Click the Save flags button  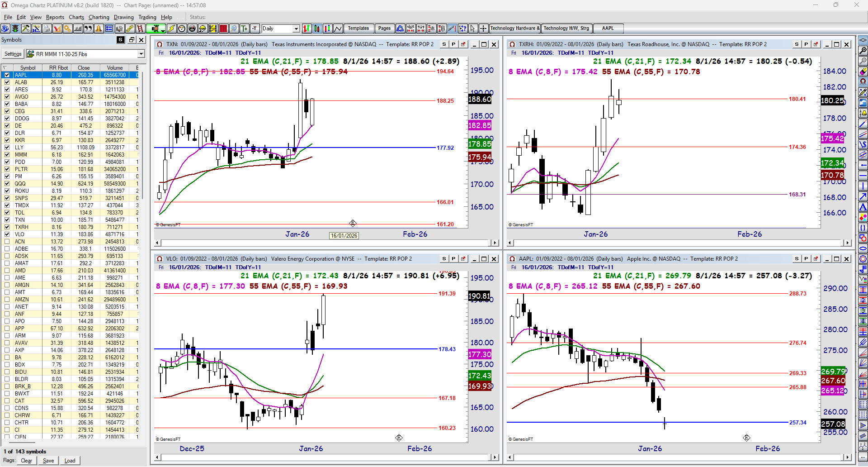click(x=48, y=461)
